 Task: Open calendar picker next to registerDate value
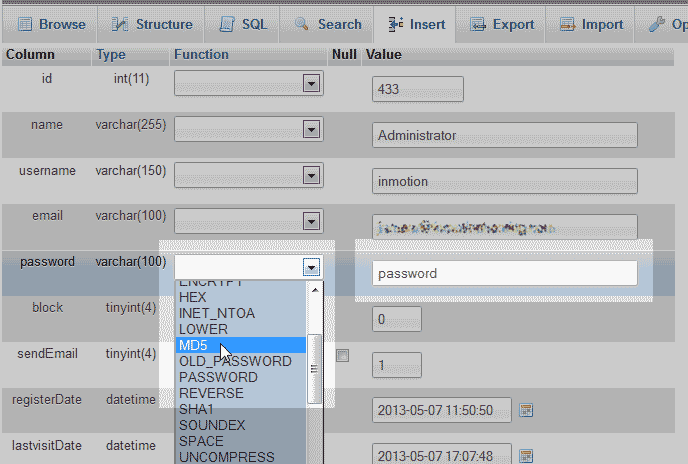[527, 410]
